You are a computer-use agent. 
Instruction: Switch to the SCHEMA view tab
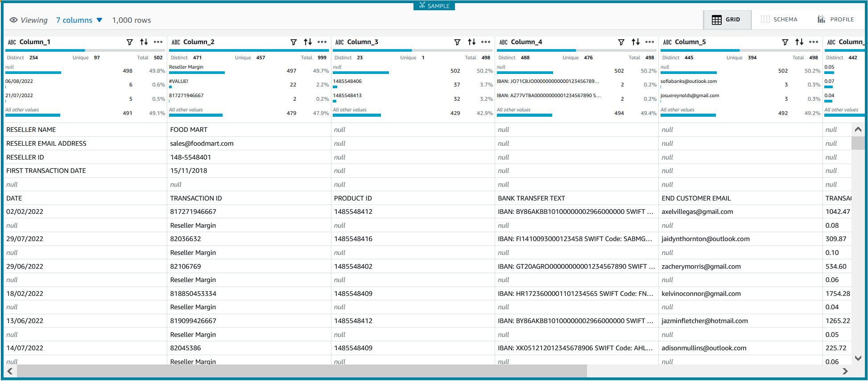[779, 20]
